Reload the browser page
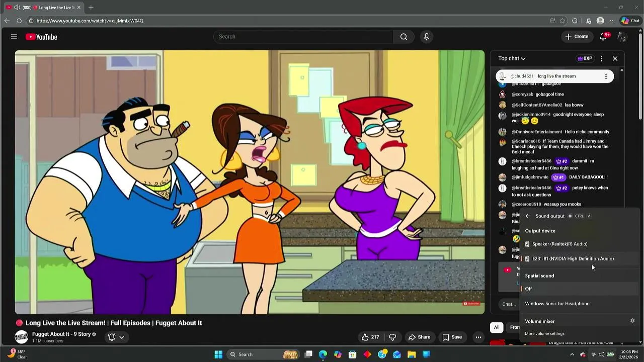644x362 pixels. click(x=19, y=21)
